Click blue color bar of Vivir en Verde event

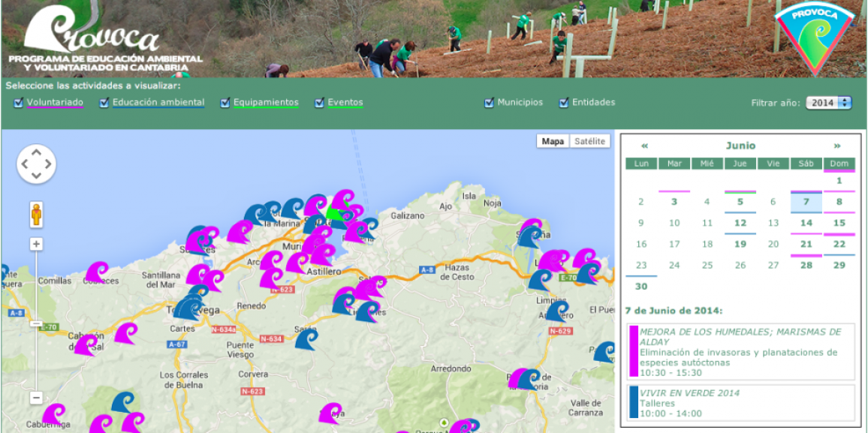pos(633,403)
